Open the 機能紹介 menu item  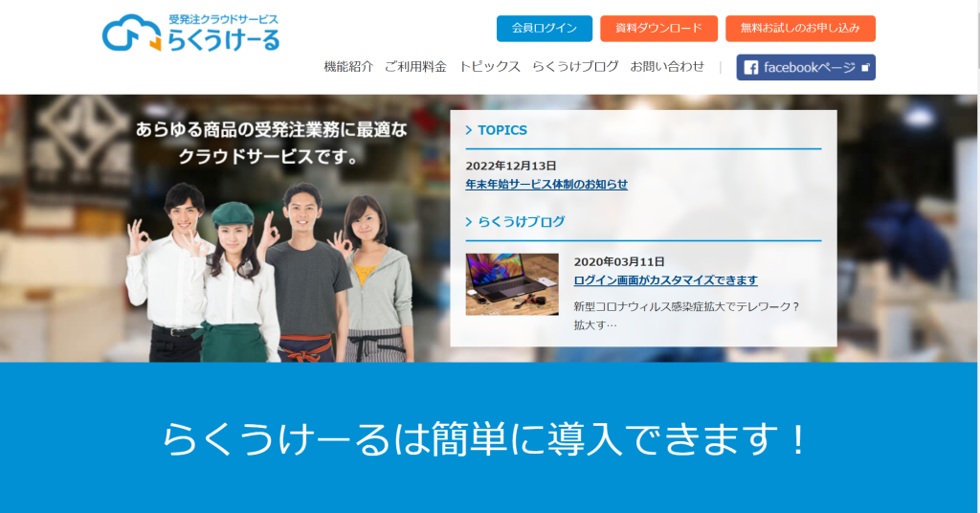[x=348, y=67]
